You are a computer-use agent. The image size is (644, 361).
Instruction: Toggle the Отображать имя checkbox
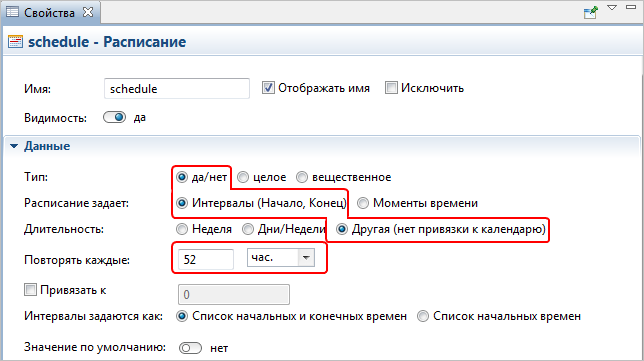pyautogui.click(x=268, y=88)
